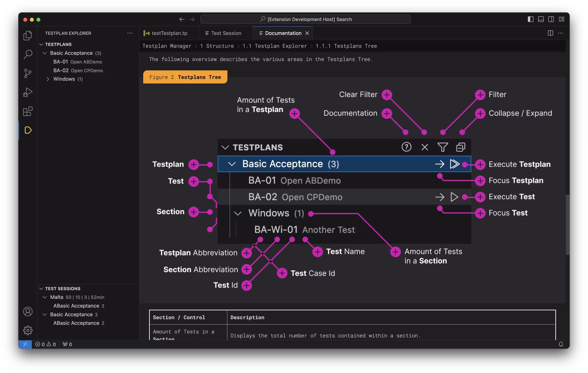Toggle the primary side bar layout icon

pos(530,19)
